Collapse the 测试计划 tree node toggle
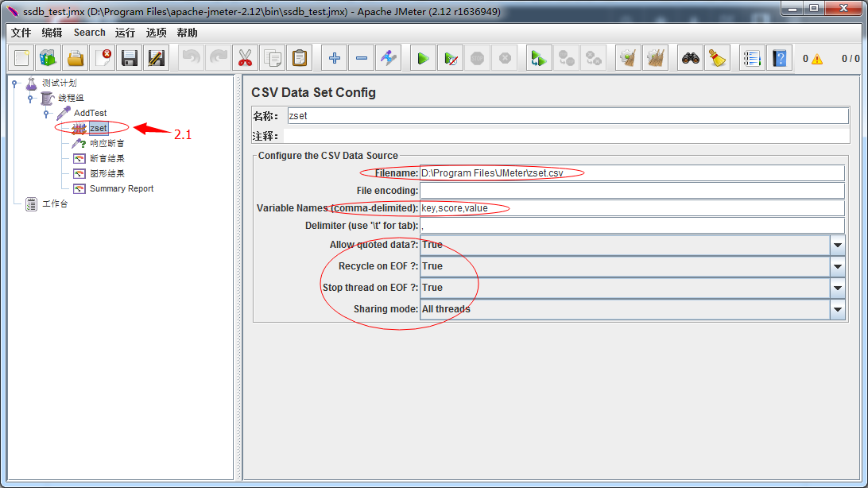868x488 pixels. [15, 83]
